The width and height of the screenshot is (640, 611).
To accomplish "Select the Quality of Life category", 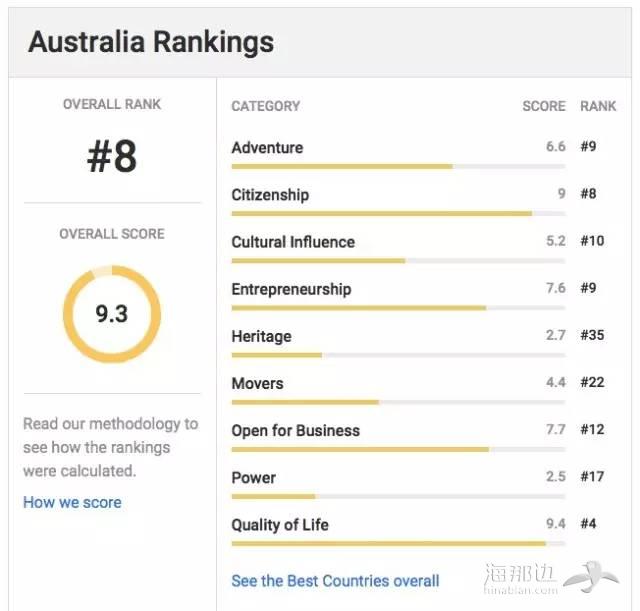I will pos(280,525).
